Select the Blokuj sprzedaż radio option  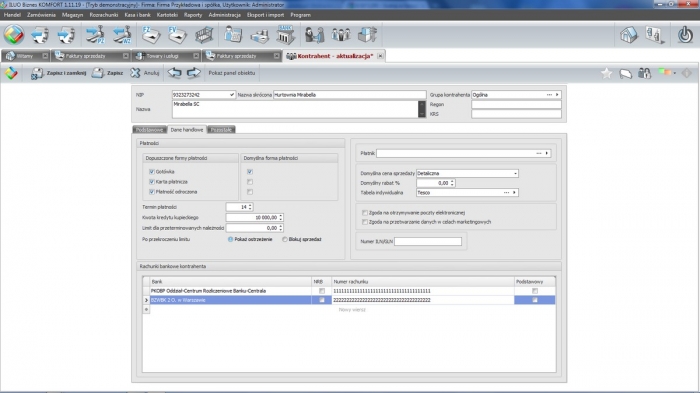tap(284, 239)
